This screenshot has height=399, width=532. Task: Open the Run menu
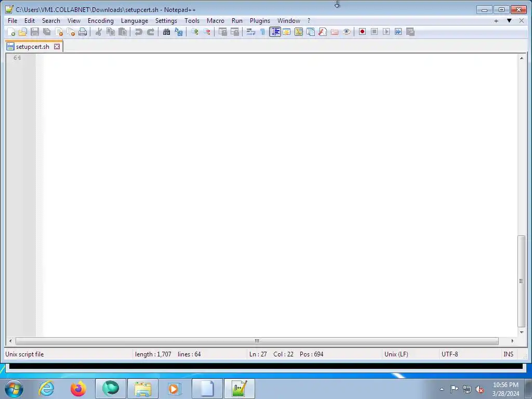pos(237,21)
